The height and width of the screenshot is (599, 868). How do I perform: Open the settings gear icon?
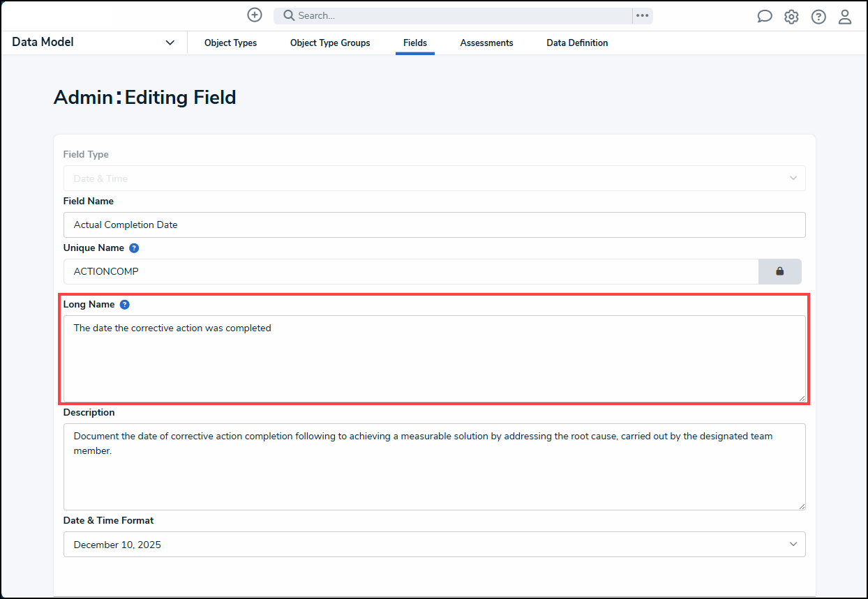791,17
